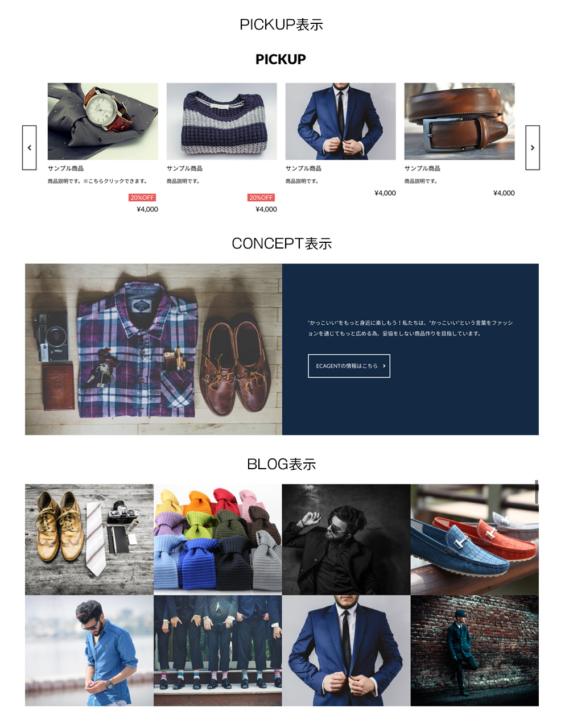Click the watch product description link text
The image size is (569, 728).
click(x=98, y=181)
